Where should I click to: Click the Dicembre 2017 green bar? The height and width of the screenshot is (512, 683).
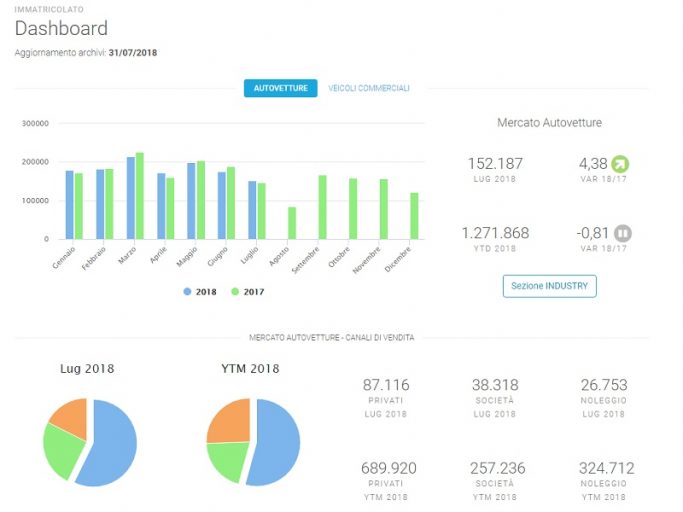pyautogui.click(x=414, y=216)
